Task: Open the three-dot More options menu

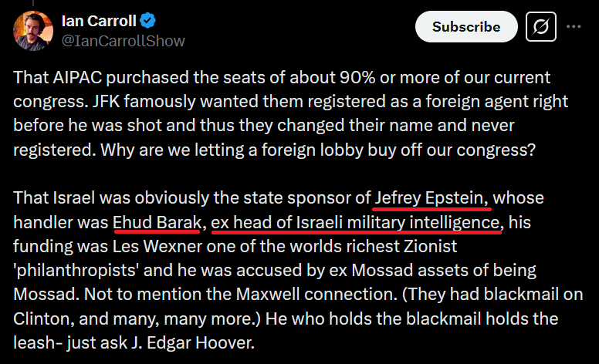Action: 574,27
